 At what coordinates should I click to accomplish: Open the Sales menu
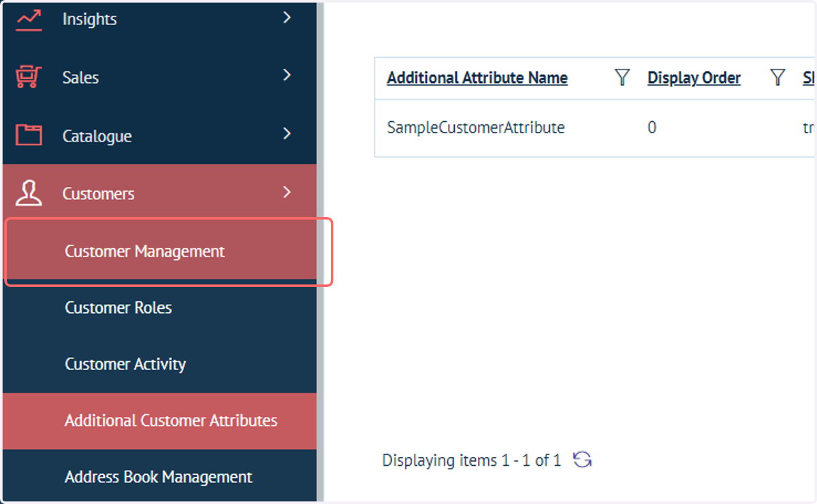point(159,78)
